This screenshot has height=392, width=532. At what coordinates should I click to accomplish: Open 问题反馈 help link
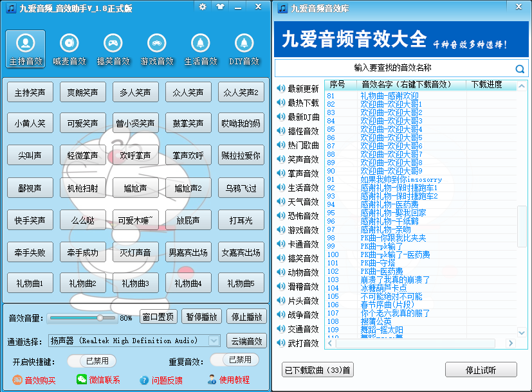click(161, 380)
